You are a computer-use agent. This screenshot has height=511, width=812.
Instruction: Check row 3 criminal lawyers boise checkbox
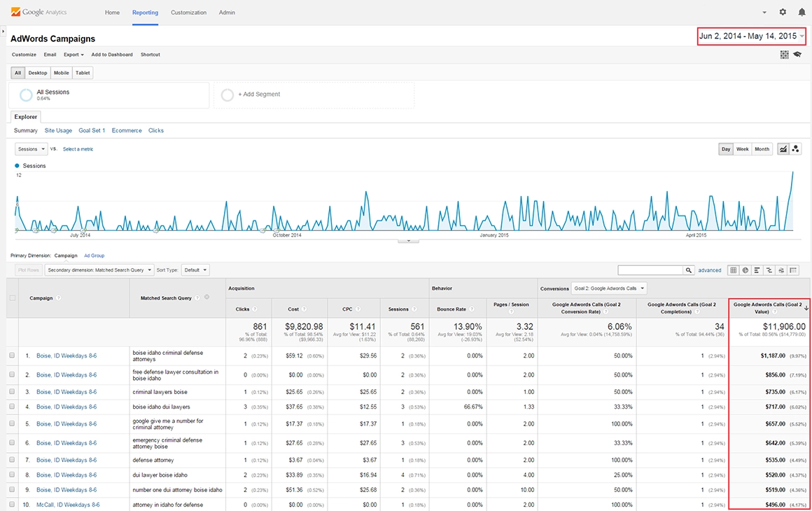point(12,392)
